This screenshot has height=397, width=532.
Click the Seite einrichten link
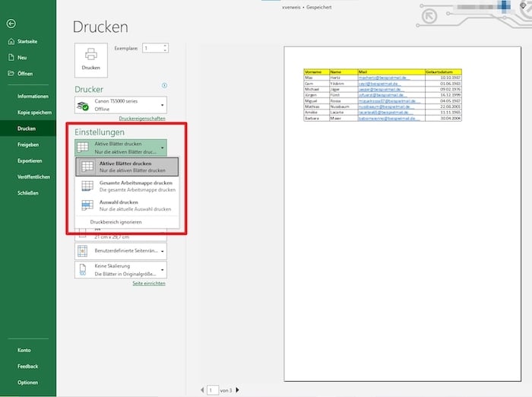click(x=149, y=283)
